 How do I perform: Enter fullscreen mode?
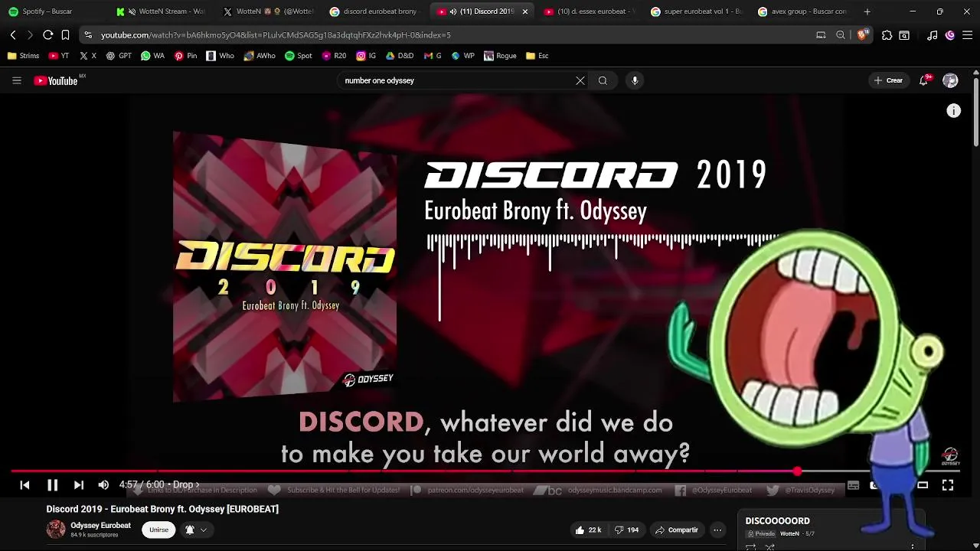948,484
